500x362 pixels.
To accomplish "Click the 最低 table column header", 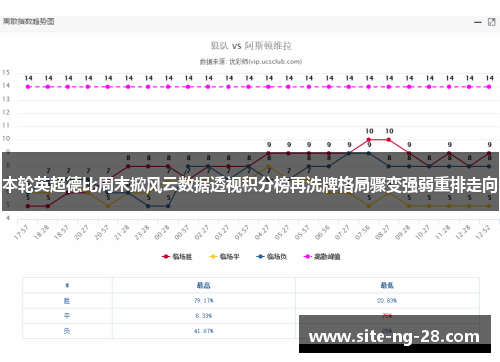I will [387, 285].
